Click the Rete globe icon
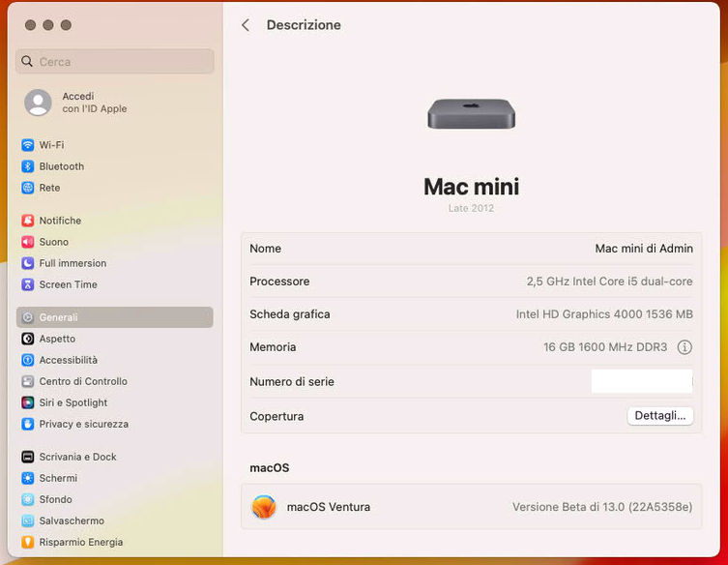Viewport: 728px width, 565px height. pyautogui.click(x=28, y=188)
